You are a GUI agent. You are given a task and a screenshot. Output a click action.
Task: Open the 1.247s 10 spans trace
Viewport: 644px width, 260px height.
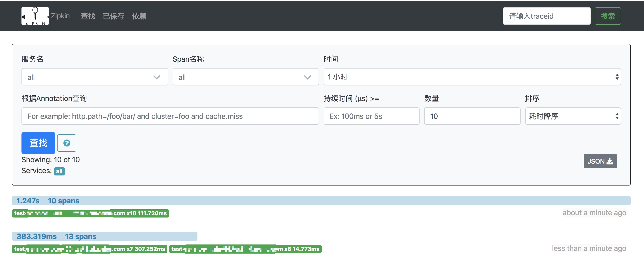[48, 201]
